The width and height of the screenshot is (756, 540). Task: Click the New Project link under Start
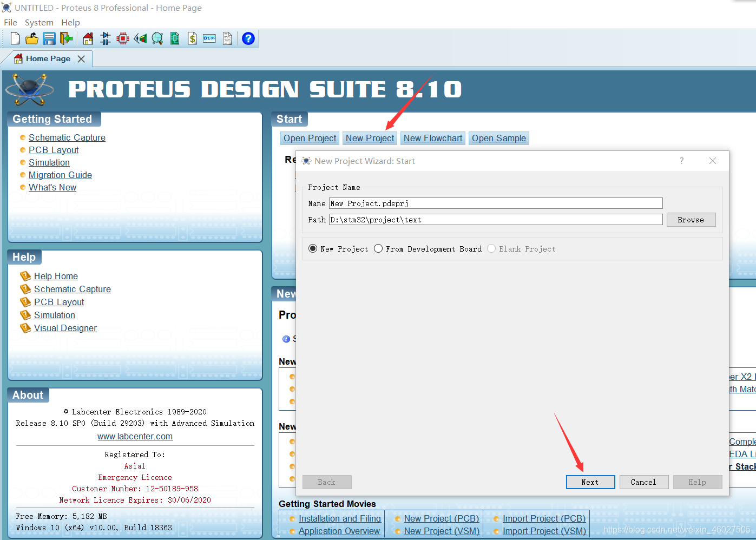(370, 138)
